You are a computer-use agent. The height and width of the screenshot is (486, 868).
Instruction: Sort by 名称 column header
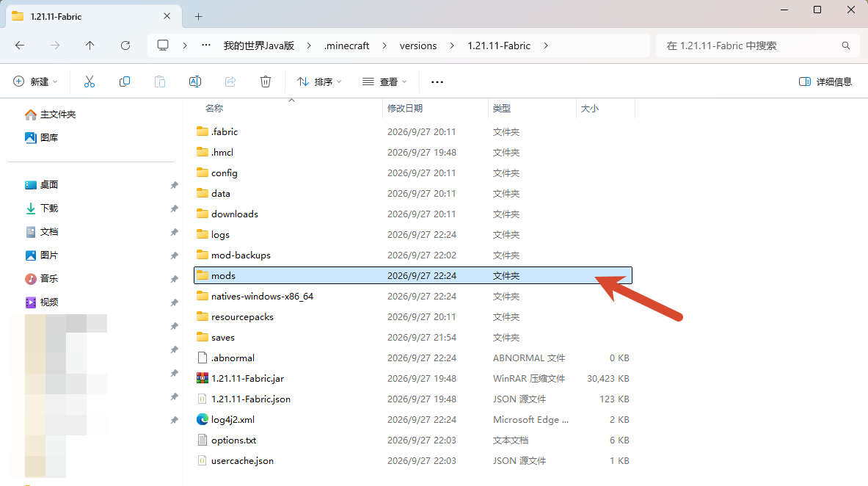pyautogui.click(x=214, y=109)
